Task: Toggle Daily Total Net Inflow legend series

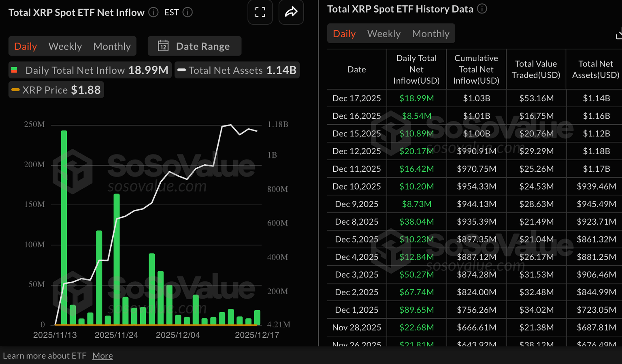Action: [90, 70]
